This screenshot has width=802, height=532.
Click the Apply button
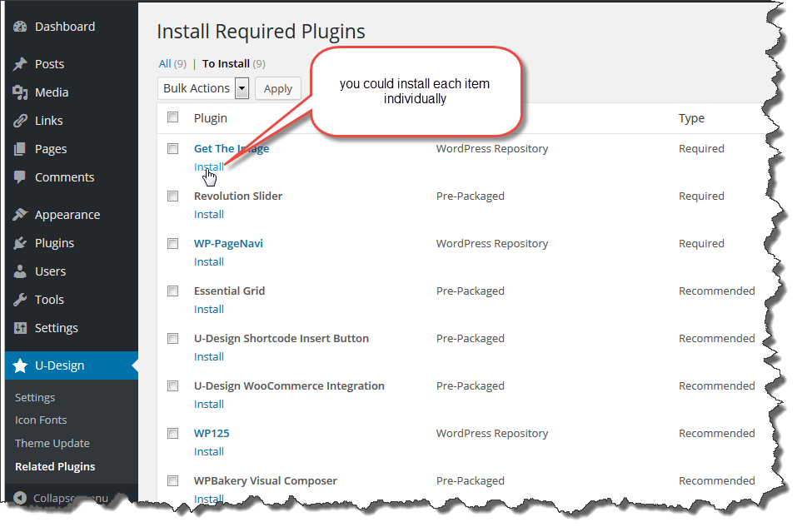[x=277, y=88]
